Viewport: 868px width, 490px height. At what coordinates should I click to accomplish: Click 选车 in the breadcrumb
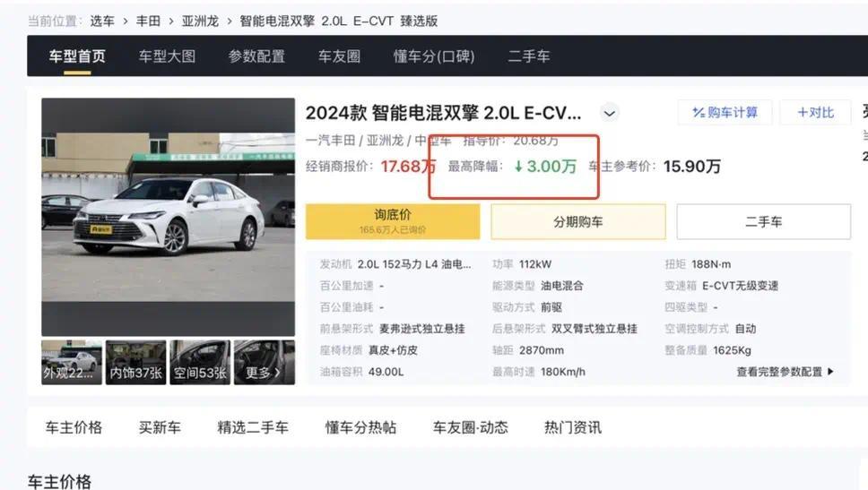[x=102, y=21]
